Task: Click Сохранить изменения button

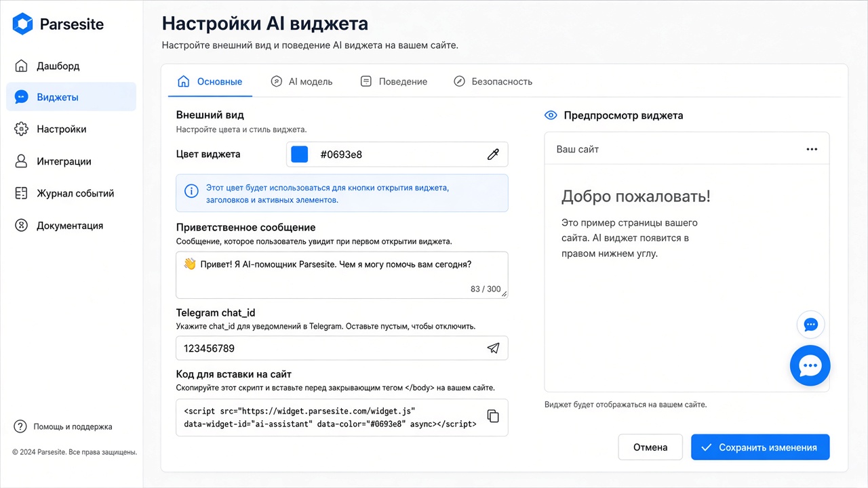Action: pos(760,447)
